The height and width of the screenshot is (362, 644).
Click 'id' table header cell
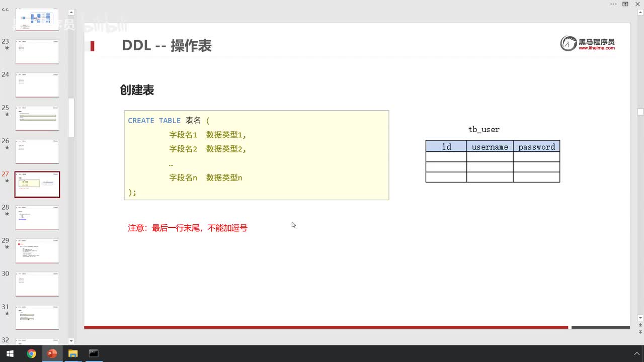(x=446, y=146)
